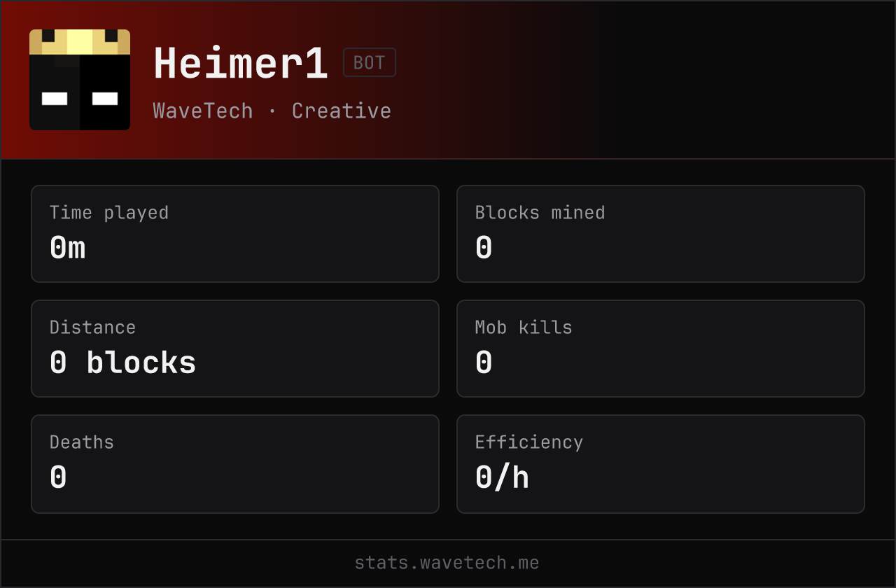Click the Heimer1 player avatar head

[80, 80]
